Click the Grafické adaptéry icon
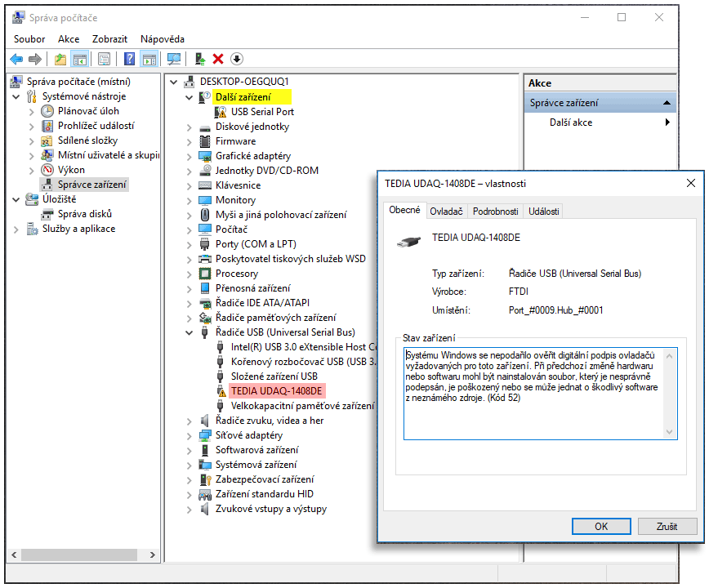This screenshot has height=588, width=709. [x=205, y=156]
